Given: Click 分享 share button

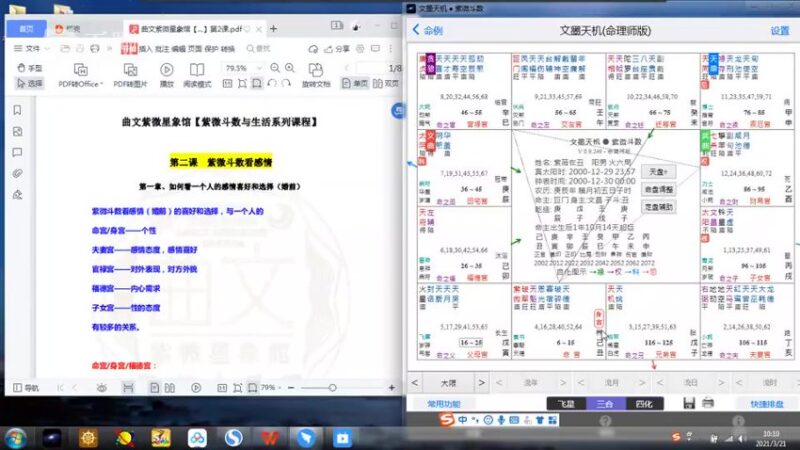Looking at the screenshot, I should pyautogui.click(x=337, y=48).
